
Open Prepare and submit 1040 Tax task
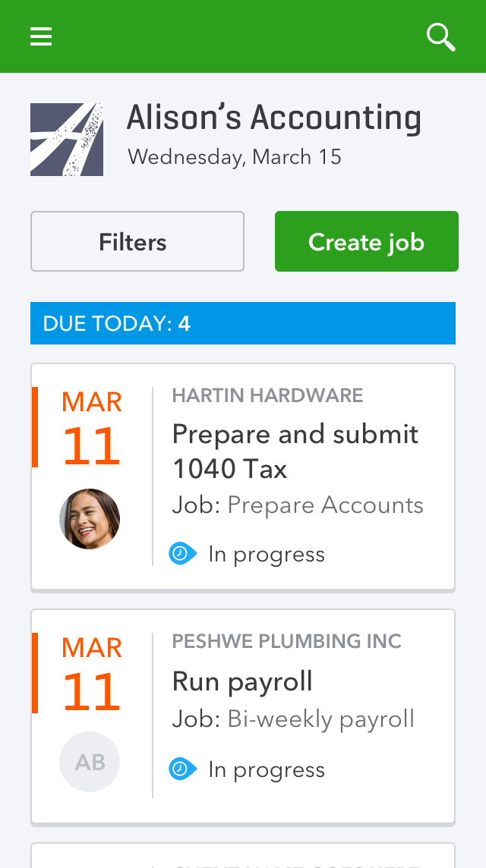295,451
